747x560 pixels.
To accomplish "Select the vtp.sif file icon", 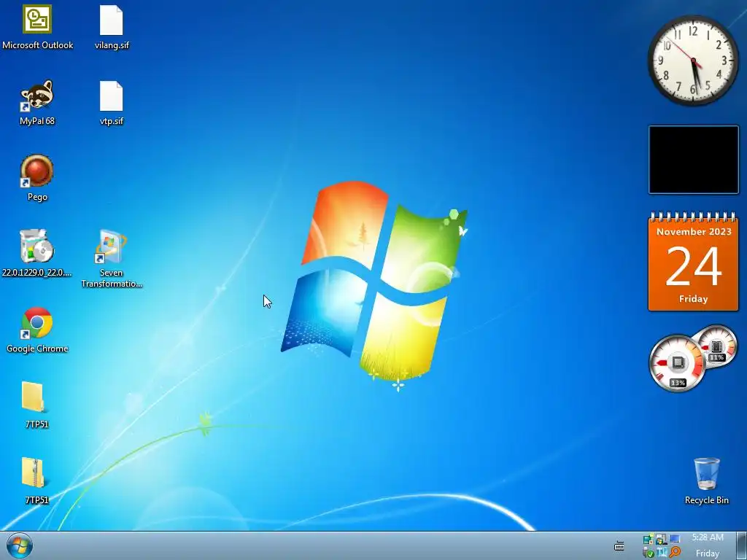I will click(x=112, y=102).
